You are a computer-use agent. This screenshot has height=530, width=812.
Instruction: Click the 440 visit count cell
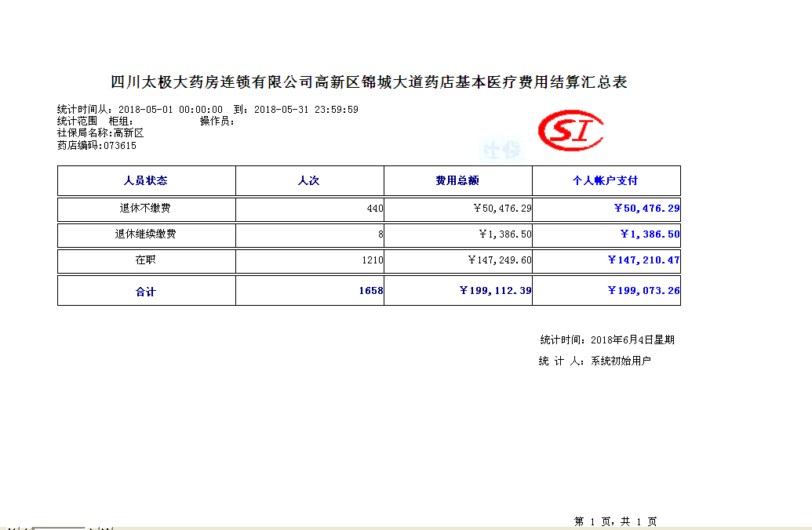click(x=309, y=208)
